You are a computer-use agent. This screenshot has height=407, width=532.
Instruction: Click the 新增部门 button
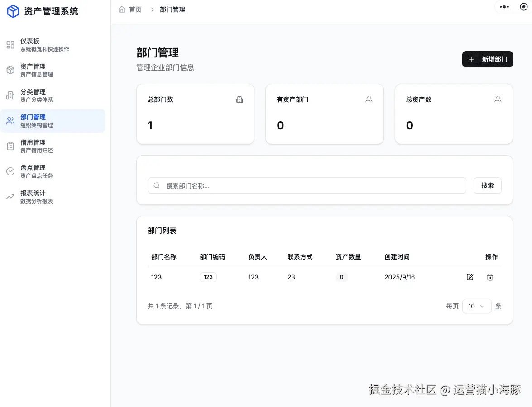[x=488, y=59]
